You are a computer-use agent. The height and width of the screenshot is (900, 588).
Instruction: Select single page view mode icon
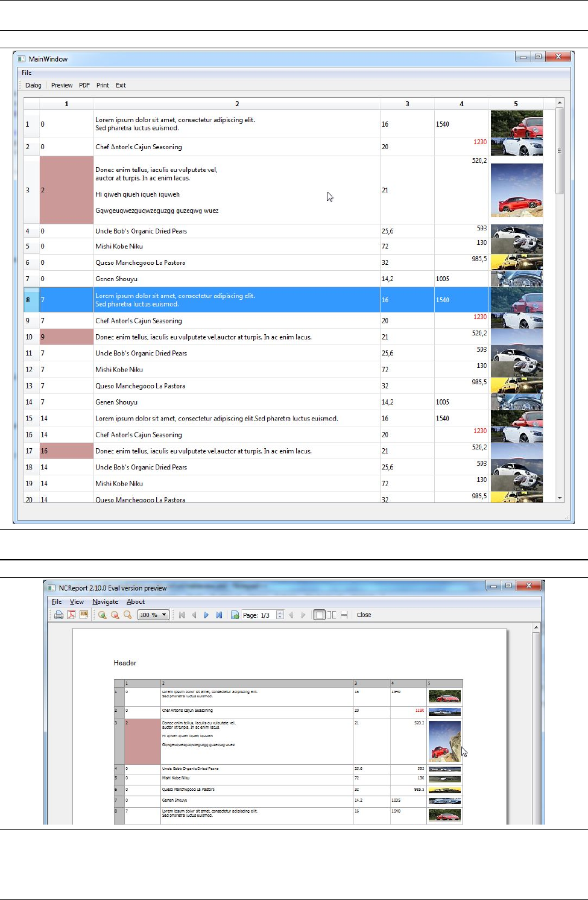pyautogui.click(x=320, y=615)
